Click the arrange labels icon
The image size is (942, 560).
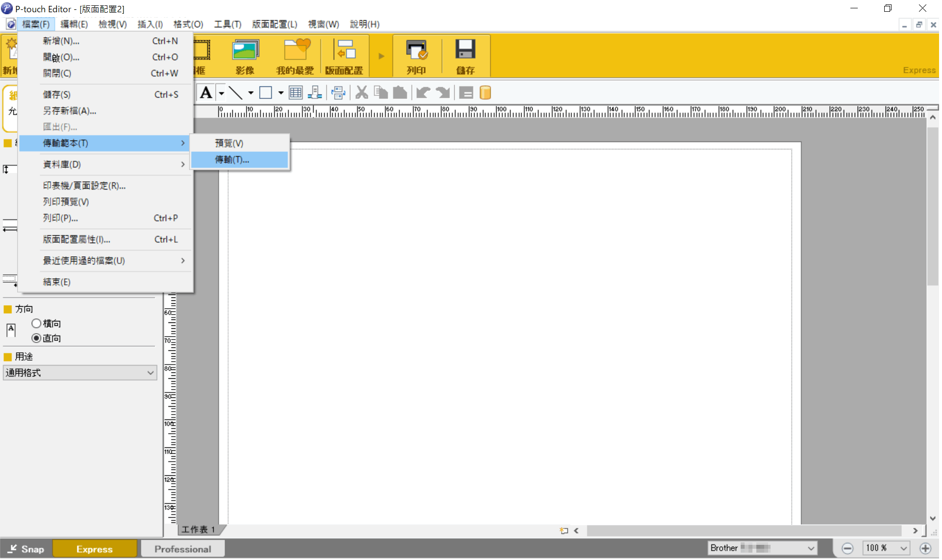[338, 93]
